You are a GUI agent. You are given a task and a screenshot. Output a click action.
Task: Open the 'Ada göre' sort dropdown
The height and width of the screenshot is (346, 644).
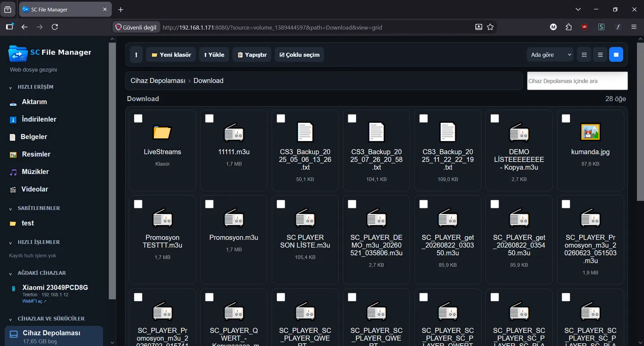[x=551, y=55]
